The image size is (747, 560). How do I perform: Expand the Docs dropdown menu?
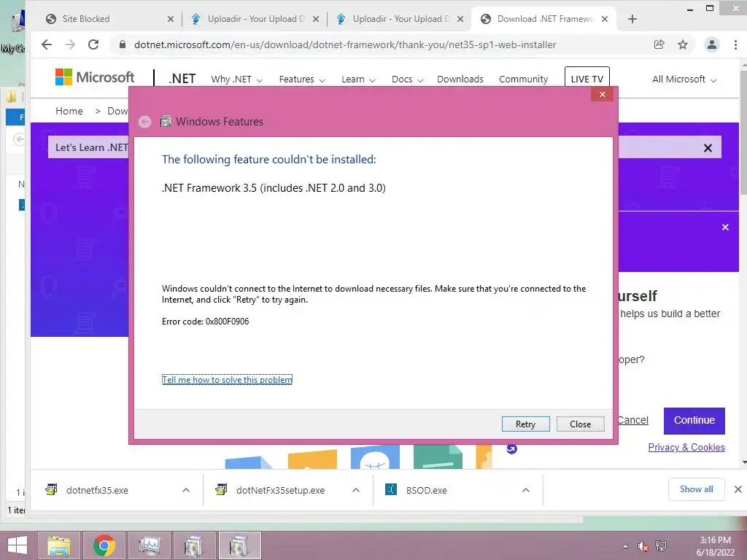click(407, 79)
